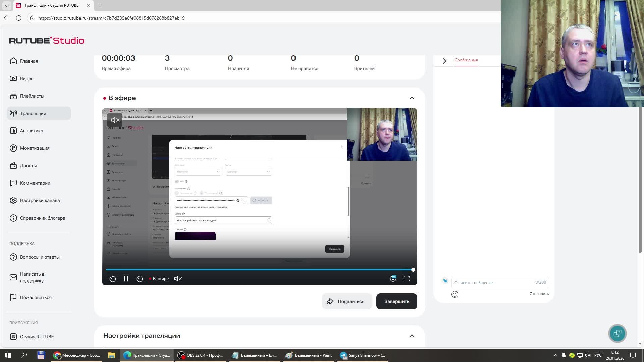Toggle mute in the player control bar

[178, 279]
